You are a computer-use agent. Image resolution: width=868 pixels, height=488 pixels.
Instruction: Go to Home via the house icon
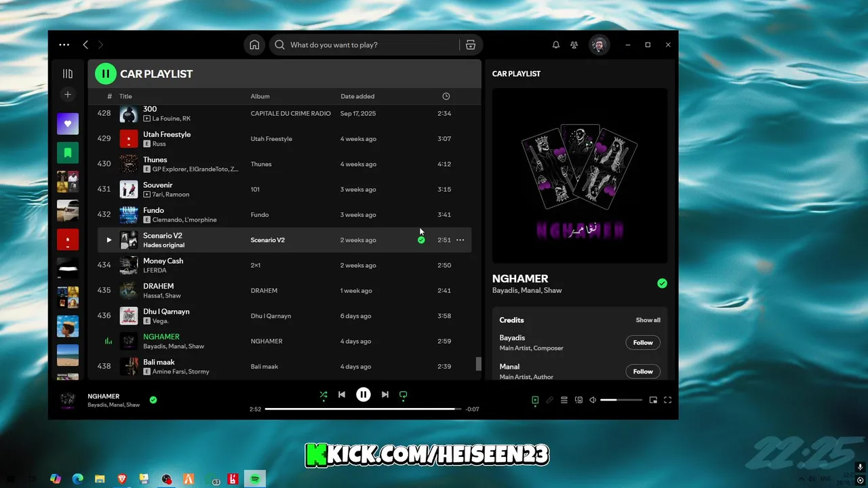pyautogui.click(x=254, y=45)
